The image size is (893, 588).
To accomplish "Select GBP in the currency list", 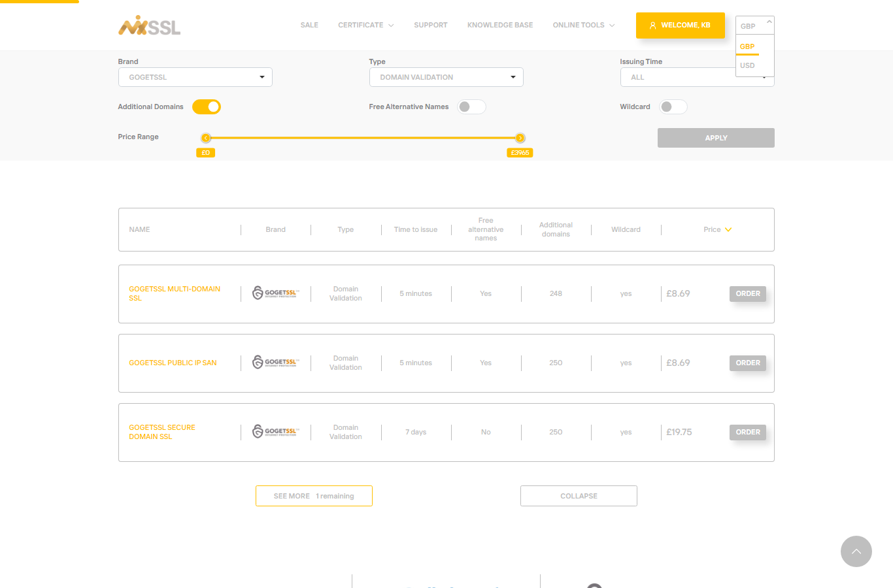I will click(x=747, y=46).
